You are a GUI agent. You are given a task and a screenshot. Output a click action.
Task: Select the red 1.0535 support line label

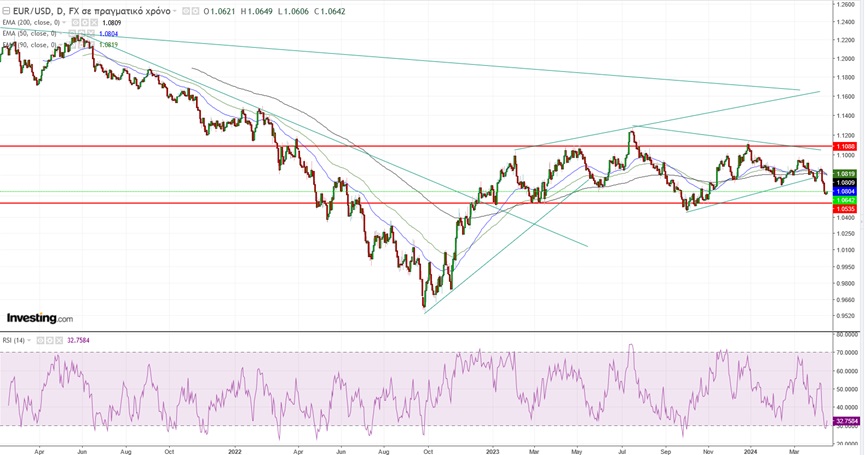[845, 210]
